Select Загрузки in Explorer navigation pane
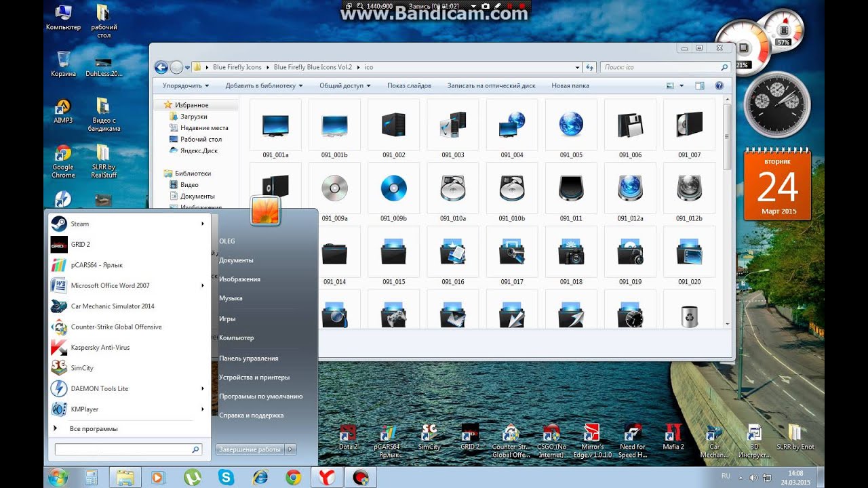The image size is (868, 488). point(193,117)
